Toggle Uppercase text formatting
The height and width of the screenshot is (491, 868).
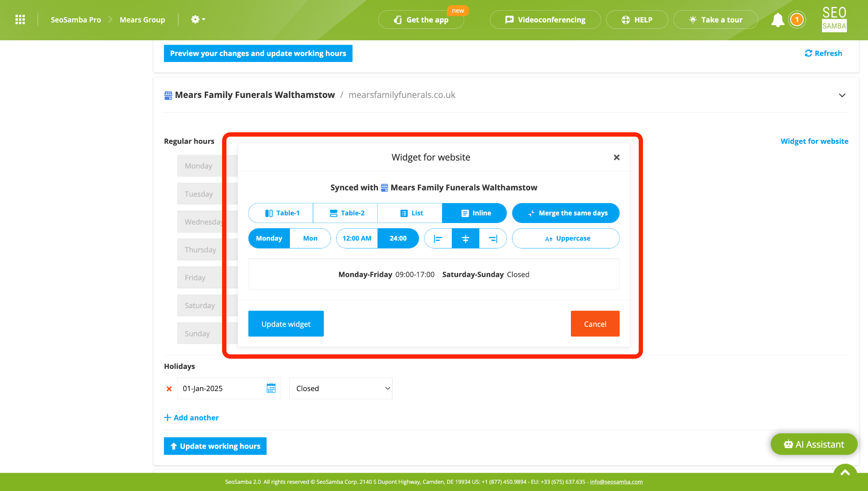coord(565,238)
